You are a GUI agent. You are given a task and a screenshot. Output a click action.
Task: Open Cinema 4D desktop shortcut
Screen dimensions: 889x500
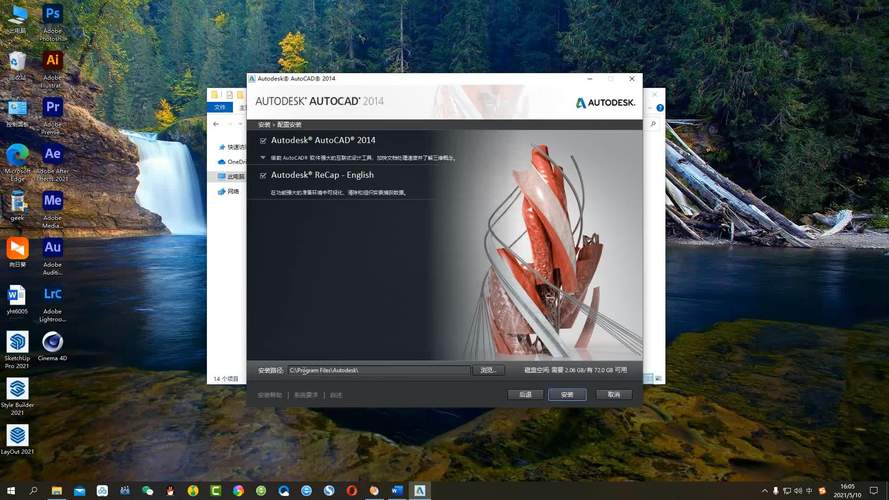pyautogui.click(x=53, y=342)
